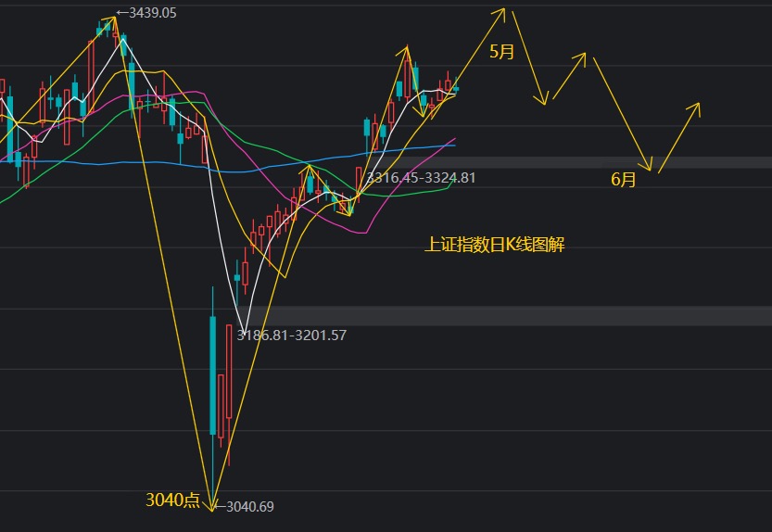Image resolution: width=772 pixels, height=532 pixels.
Task: Click the 3186.81-3201.57 gap label
Action: 291,336
